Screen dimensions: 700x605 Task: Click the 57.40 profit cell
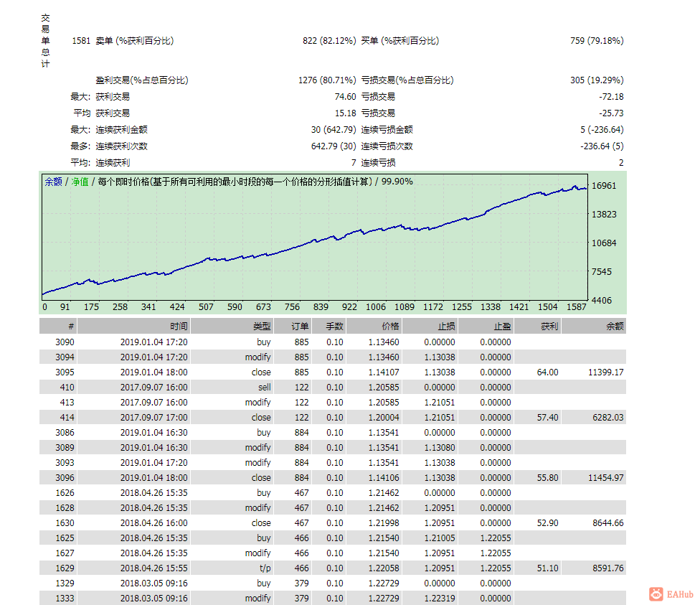547,418
